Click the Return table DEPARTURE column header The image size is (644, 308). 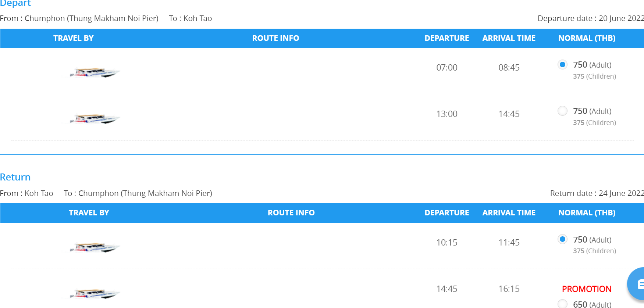pyautogui.click(x=446, y=213)
